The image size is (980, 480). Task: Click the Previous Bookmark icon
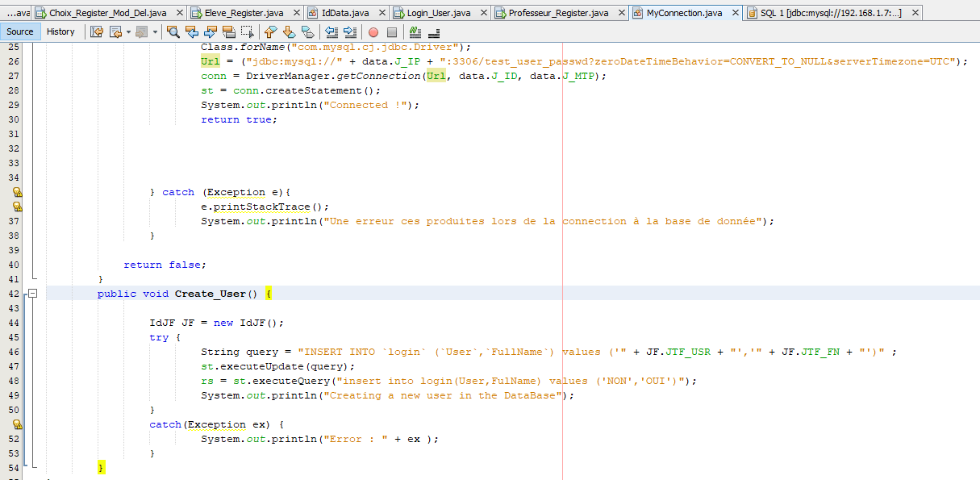click(268, 32)
